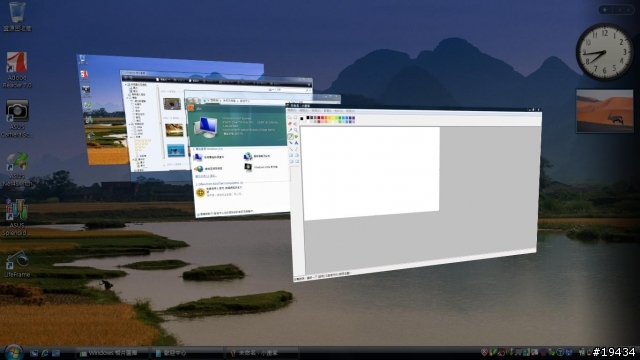Select the Eraser tool in Paint

(x=290, y=124)
